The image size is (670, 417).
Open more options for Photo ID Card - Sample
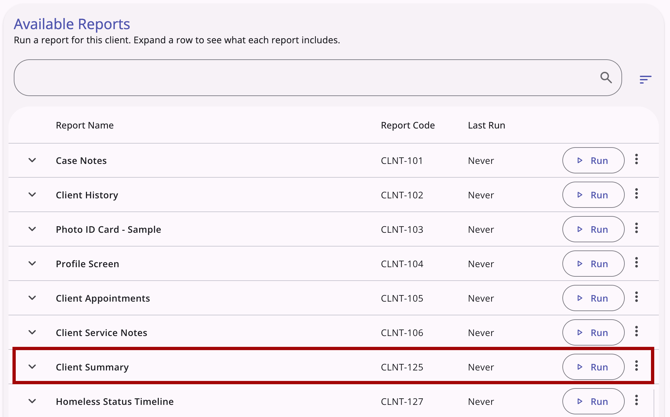pos(636,228)
